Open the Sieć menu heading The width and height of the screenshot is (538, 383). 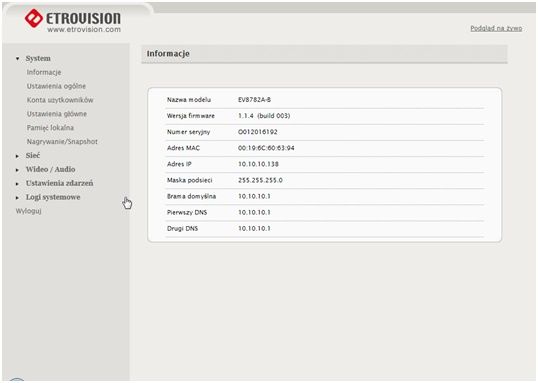(33, 155)
